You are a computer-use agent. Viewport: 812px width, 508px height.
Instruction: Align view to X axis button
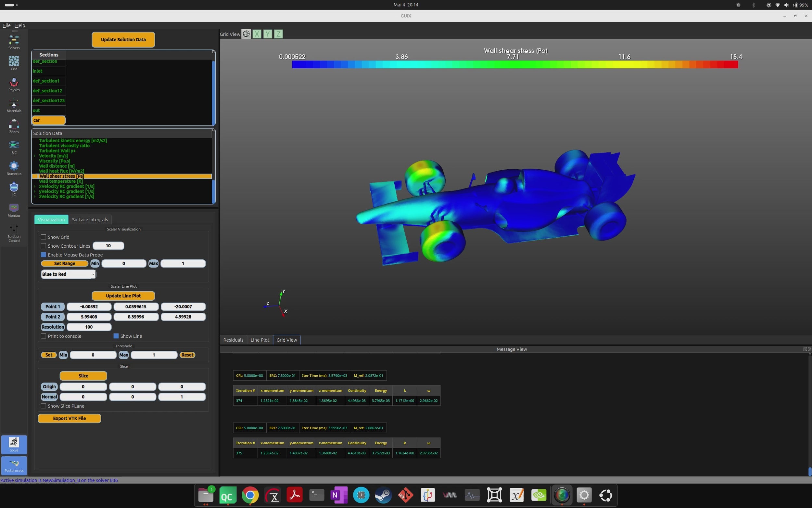pos(257,34)
